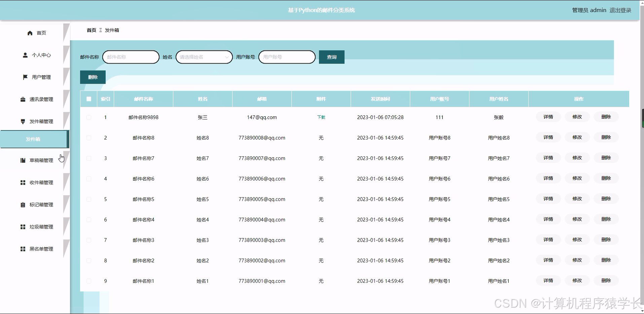Click the name cell 张毅
The image size is (644, 314).
click(499, 117)
